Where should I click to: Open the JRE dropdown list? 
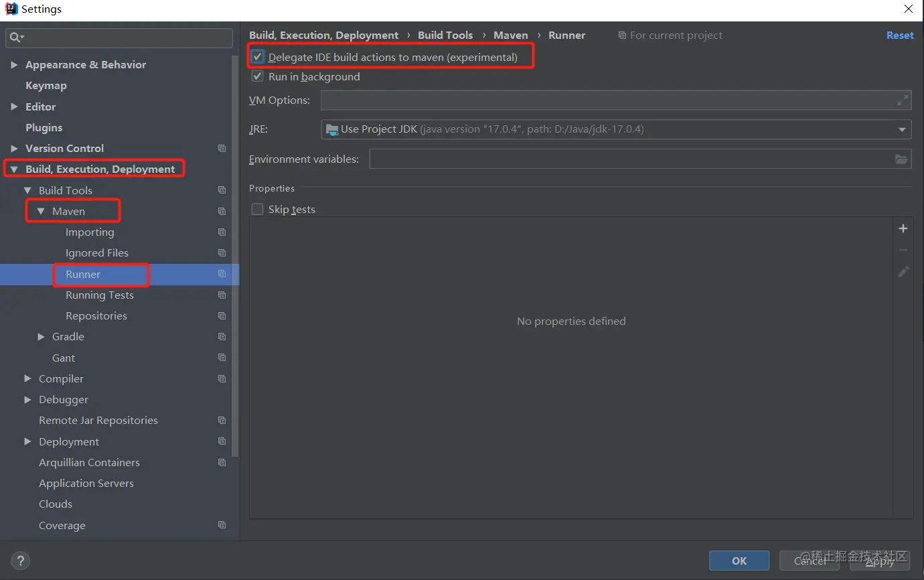click(902, 129)
